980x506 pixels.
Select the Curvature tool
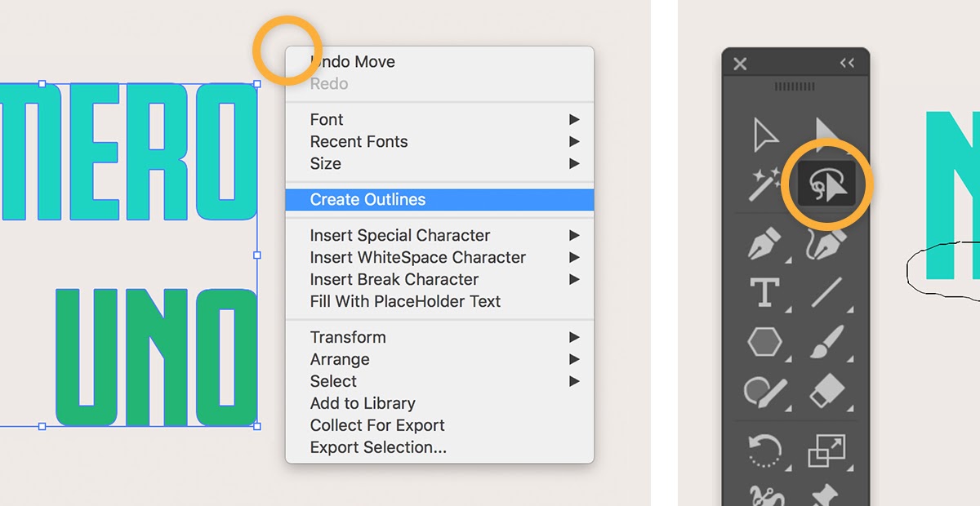[826, 243]
